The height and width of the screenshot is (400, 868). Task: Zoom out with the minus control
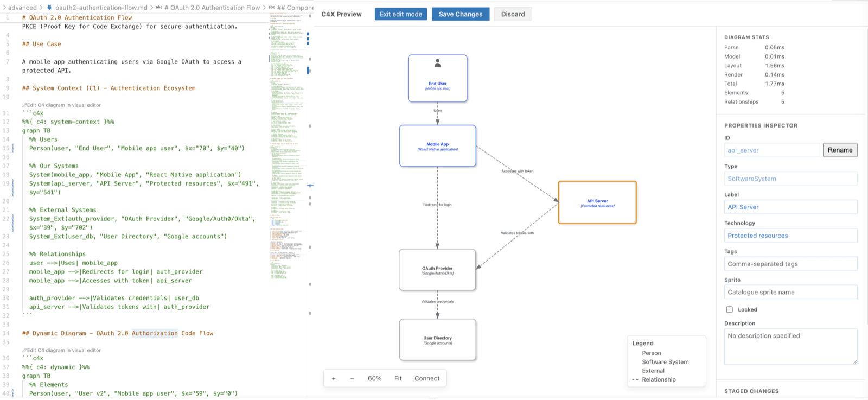tap(352, 378)
